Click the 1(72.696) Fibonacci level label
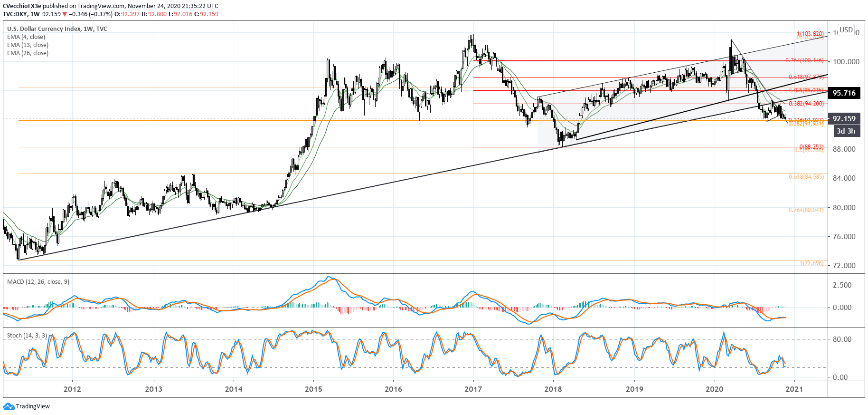The width and height of the screenshot is (868, 415). click(811, 263)
